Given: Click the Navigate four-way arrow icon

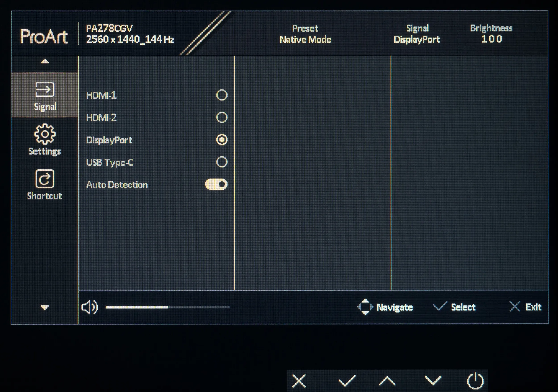Looking at the screenshot, I should 365,307.
